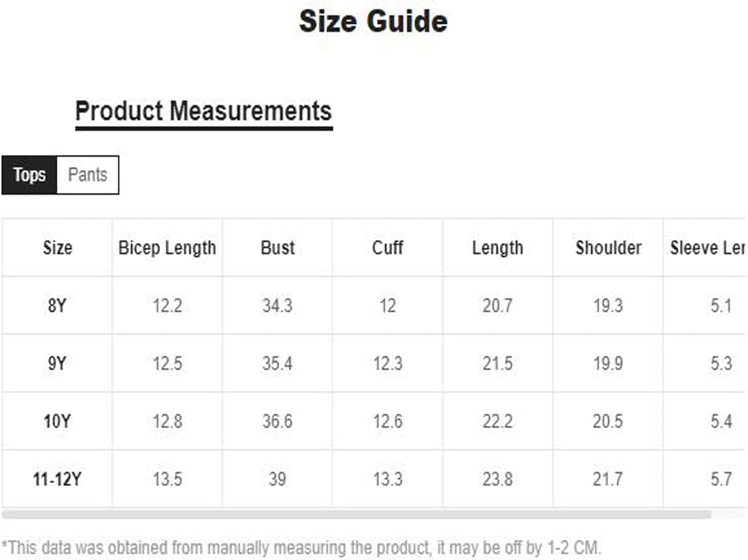Viewport: 748px width, 560px height.
Task: Select the 10Y size row label
Action: tap(57, 421)
